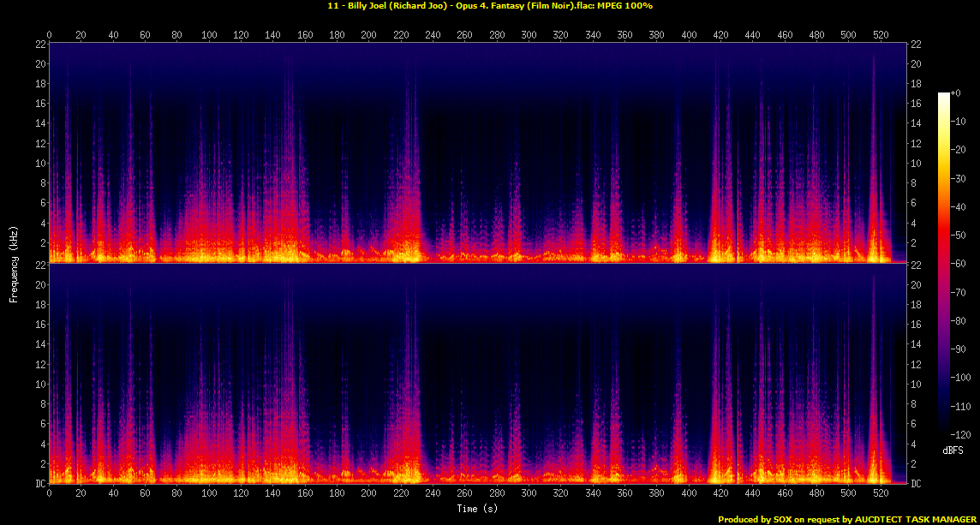The image size is (980, 525).
Task: Pick the 100 tick on the top time axis
Action: 208,35
